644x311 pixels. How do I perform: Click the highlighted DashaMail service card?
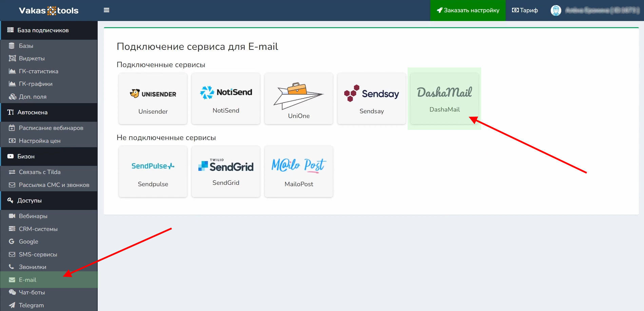444,99
